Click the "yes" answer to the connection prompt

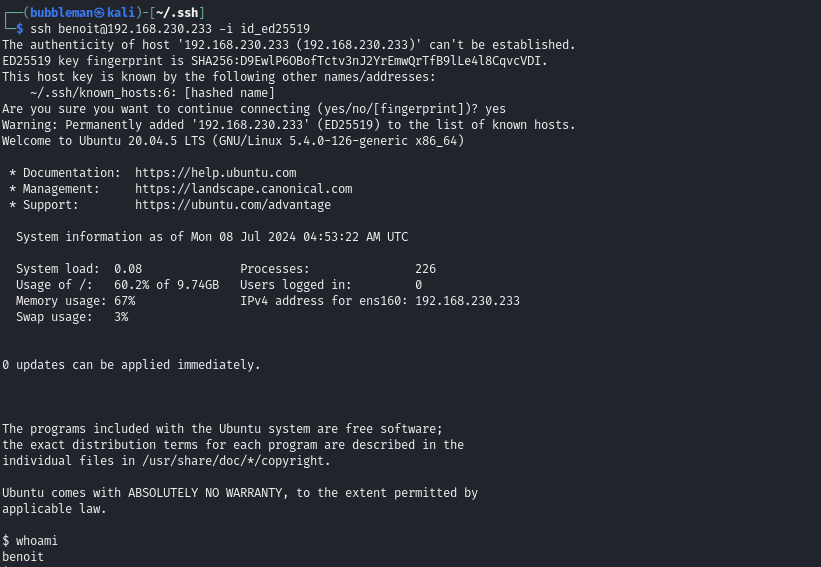[x=495, y=109]
